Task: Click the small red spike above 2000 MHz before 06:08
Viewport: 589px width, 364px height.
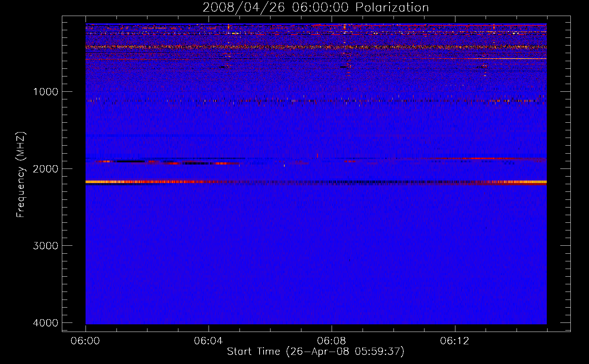Action: [317, 155]
